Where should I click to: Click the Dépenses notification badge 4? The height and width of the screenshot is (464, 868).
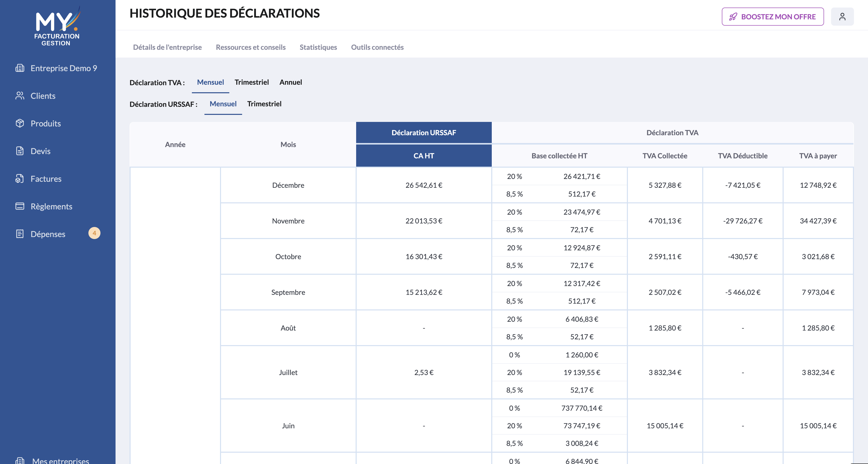tap(94, 233)
